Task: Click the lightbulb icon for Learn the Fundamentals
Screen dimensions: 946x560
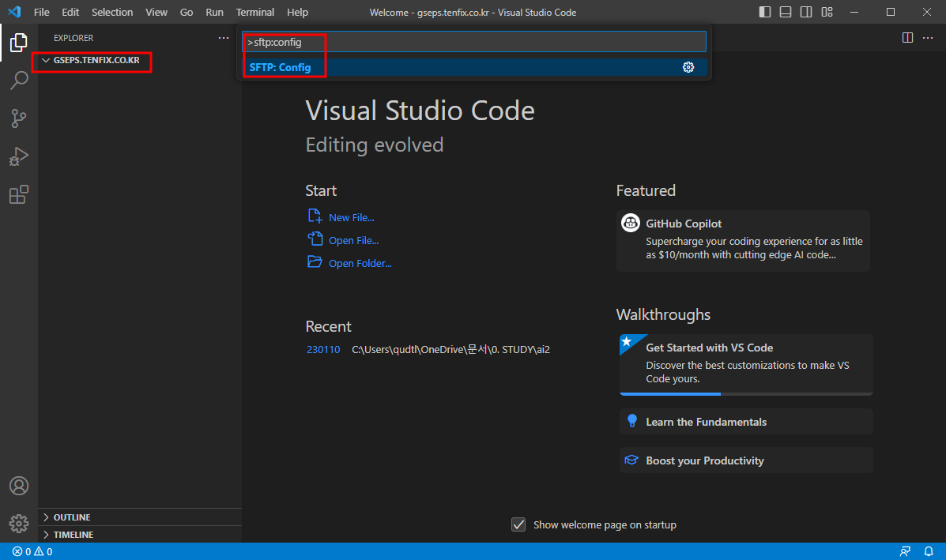Action: [631, 421]
